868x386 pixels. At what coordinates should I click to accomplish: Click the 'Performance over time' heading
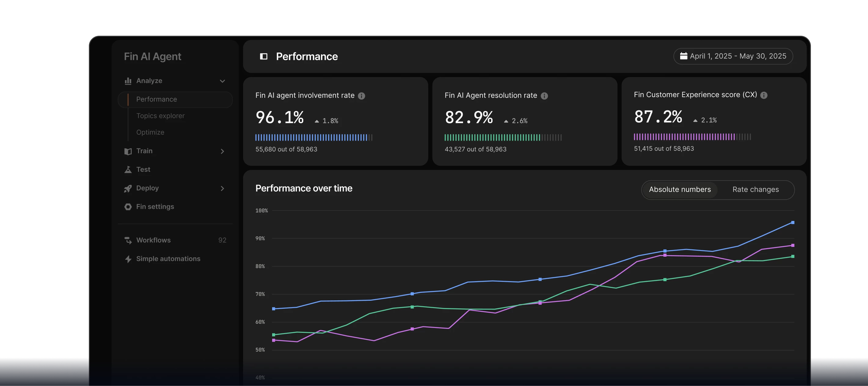tap(304, 189)
